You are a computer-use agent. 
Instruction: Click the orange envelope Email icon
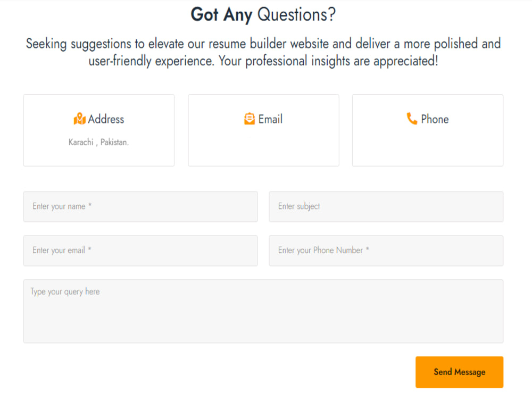248,119
